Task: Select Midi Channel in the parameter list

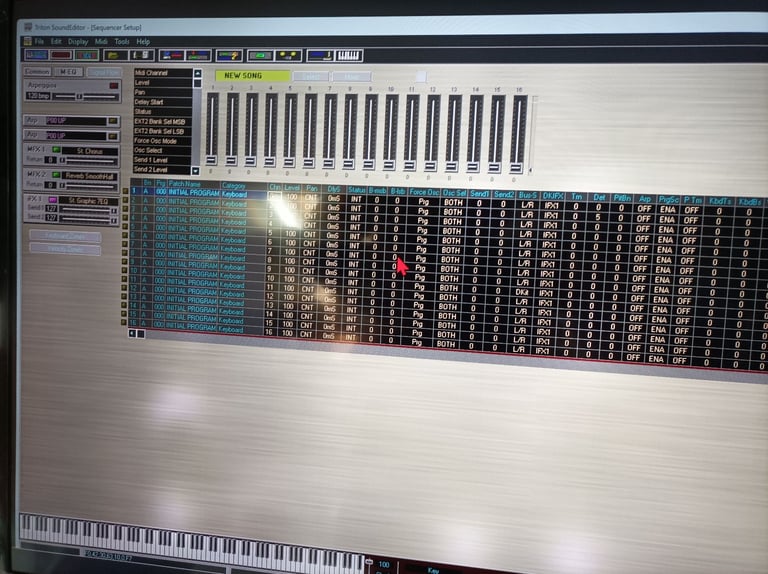Action: 163,72
